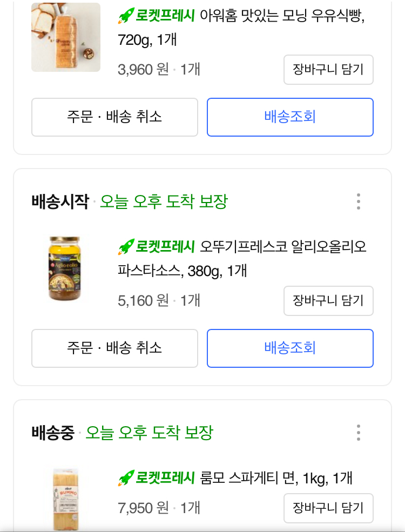Open 룸모 스파게티 면 product title
This screenshot has width=405, height=532.
click(276, 478)
